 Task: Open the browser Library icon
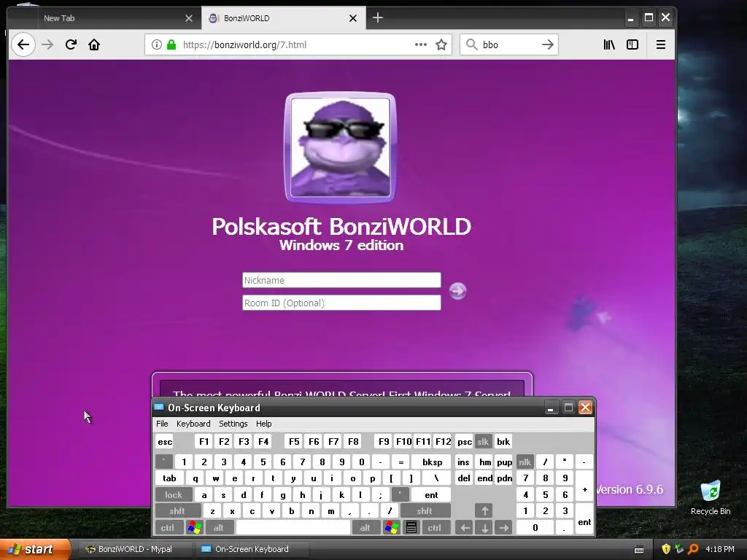pyautogui.click(x=609, y=44)
